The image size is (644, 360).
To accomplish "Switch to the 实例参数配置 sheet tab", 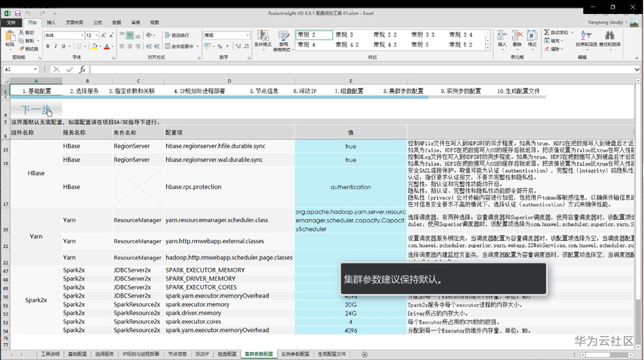I will point(295,354).
